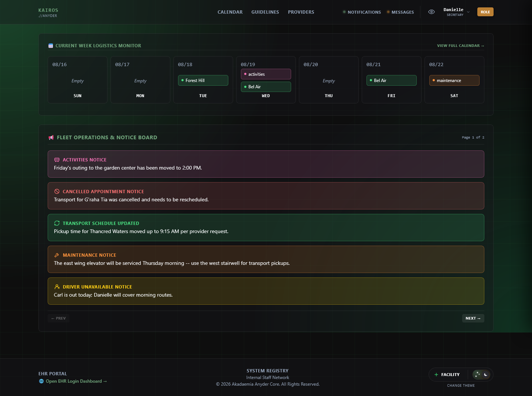Viewport: 532px width, 396px height.
Task: Click the plus icon beside FACILITY
Action: [x=436, y=375]
